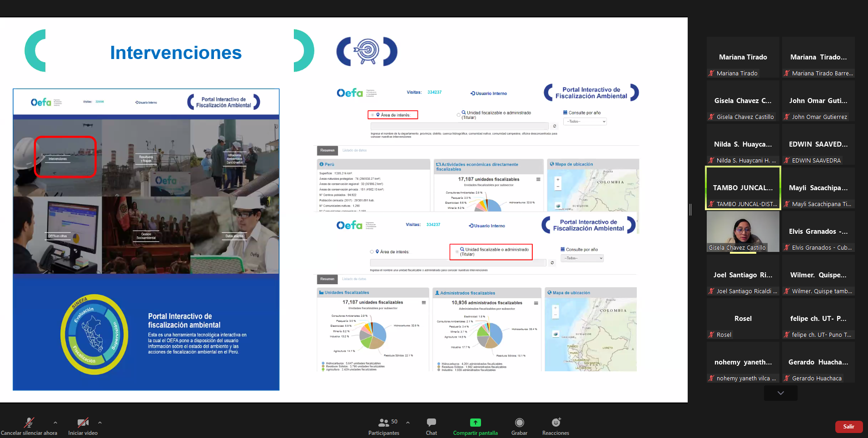This screenshot has width=868, height=438.
Task: Open video options caret beside Iniciar video
Action: (x=100, y=423)
